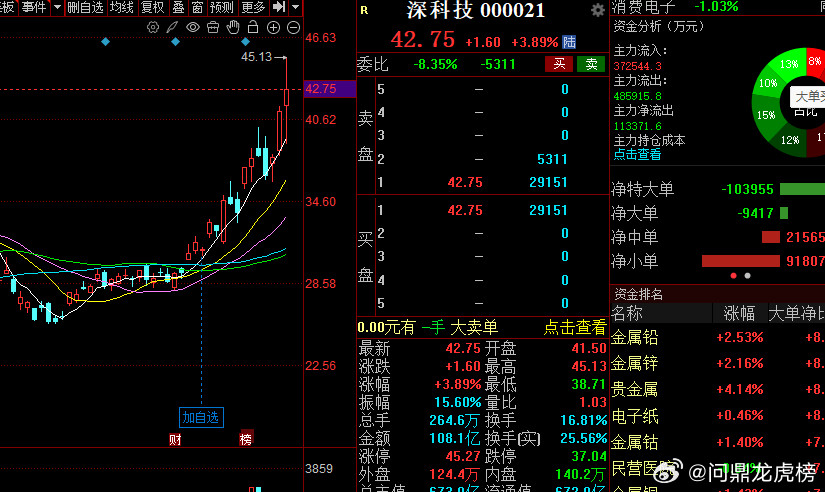Screen dimensions: 825x492
Task: Select the first red pagination dot
Action: [x=733, y=276]
